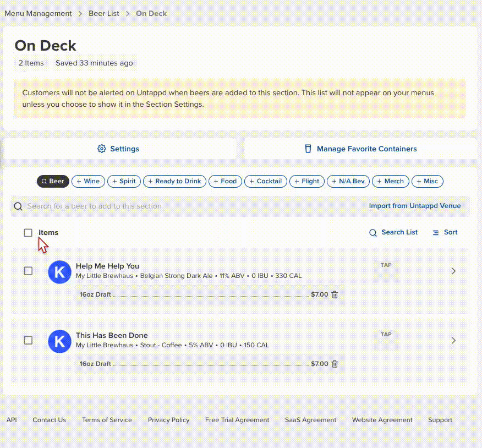Click the Settings gear icon
482x448 pixels.
click(x=101, y=149)
